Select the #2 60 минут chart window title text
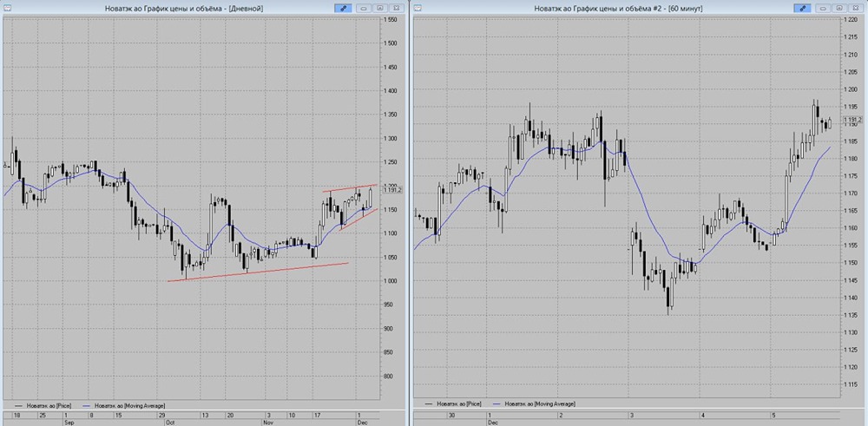This screenshot has height=426, width=868. pos(618,9)
